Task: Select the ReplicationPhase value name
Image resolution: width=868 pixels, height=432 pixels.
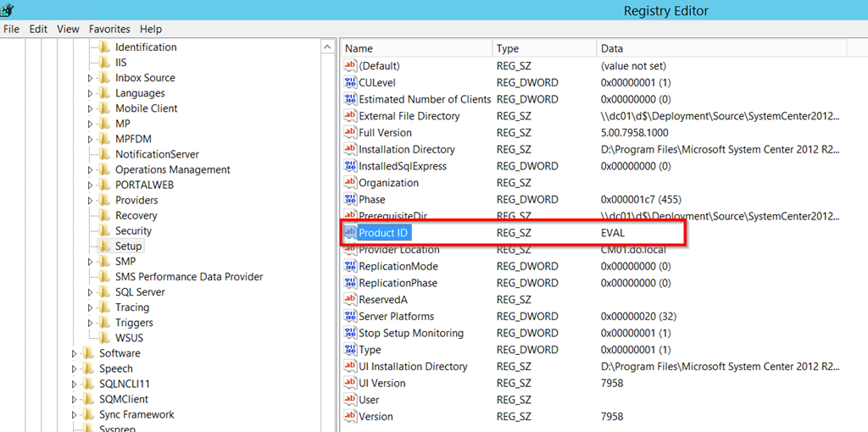Action: click(x=398, y=283)
